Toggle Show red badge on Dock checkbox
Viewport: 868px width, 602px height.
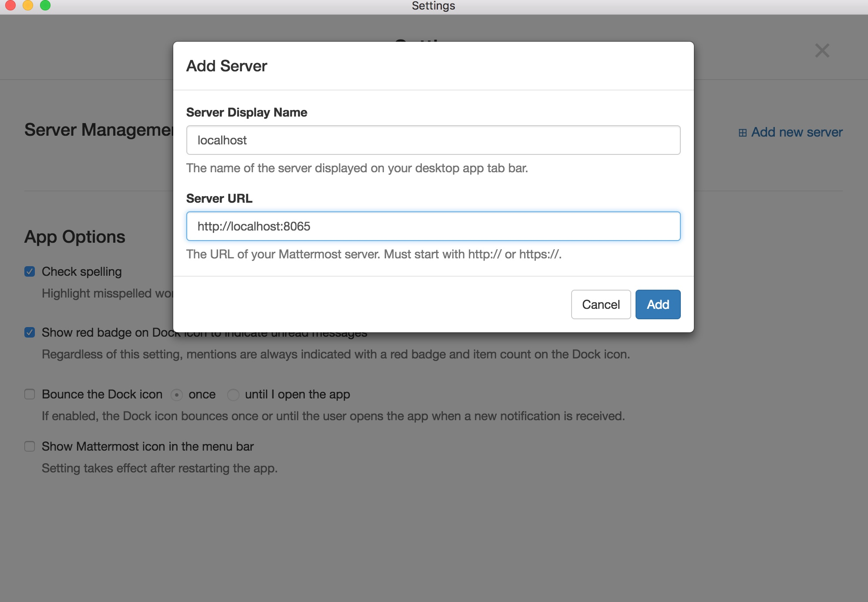(x=30, y=333)
